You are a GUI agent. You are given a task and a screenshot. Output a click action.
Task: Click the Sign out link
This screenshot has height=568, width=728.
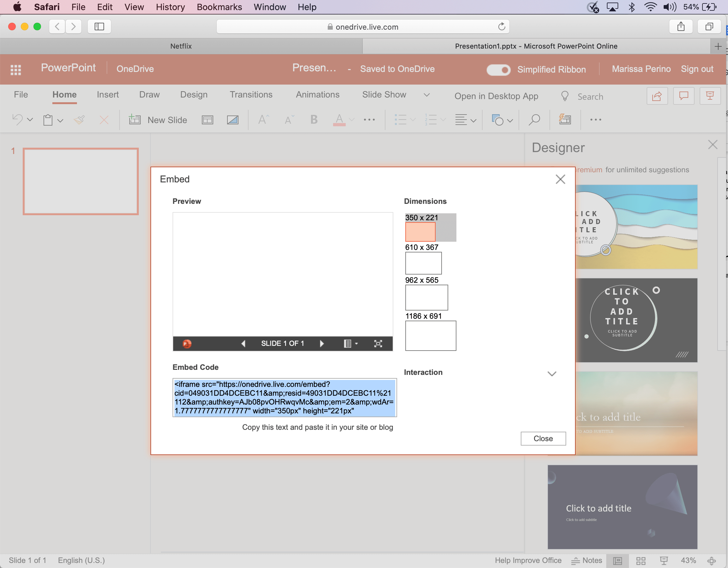tap(697, 69)
